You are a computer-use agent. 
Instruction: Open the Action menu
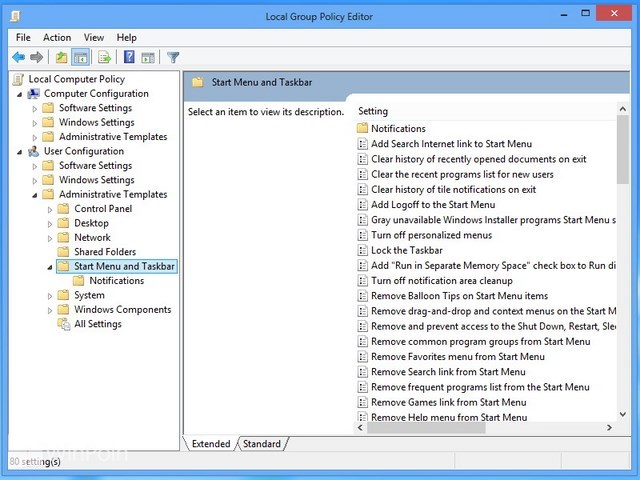coord(57,38)
